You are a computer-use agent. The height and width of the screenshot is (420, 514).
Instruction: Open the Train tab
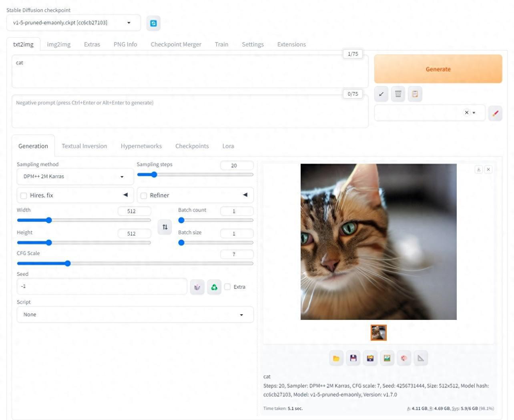pyautogui.click(x=221, y=44)
